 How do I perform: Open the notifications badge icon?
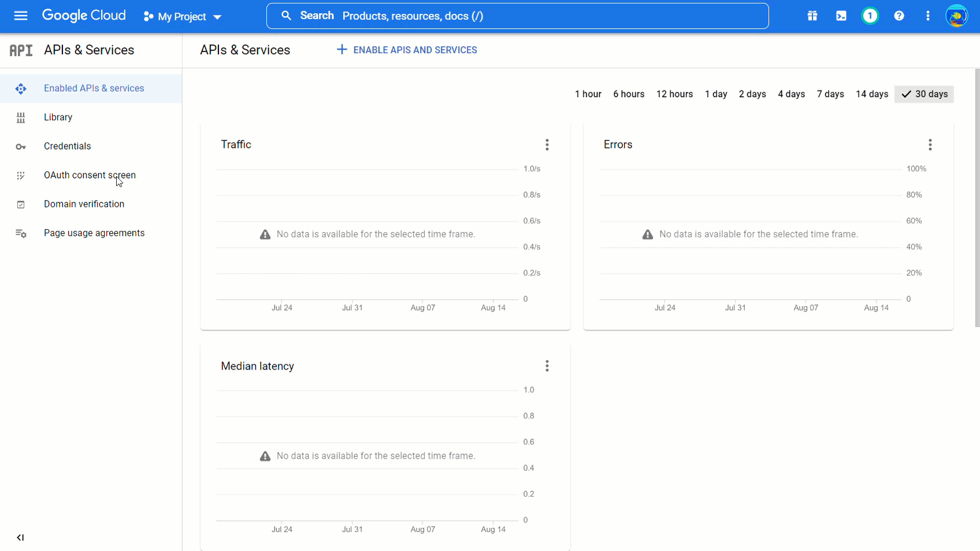click(x=870, y=16)
